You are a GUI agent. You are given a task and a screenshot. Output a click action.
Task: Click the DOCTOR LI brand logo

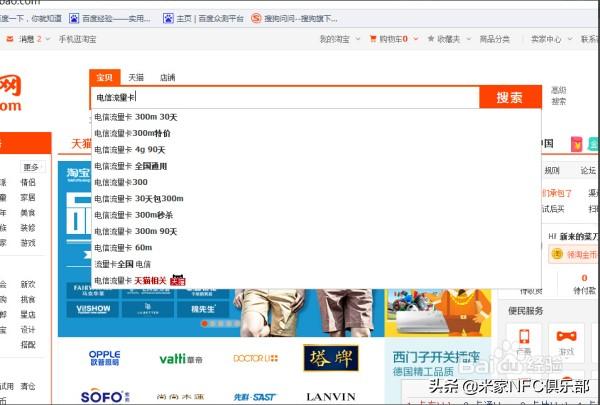tap(256, 358)
